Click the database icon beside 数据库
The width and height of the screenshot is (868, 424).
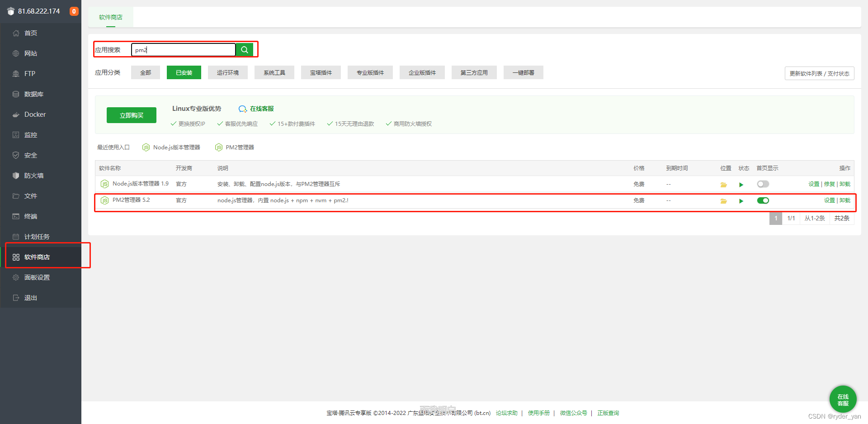coord(16,94)
